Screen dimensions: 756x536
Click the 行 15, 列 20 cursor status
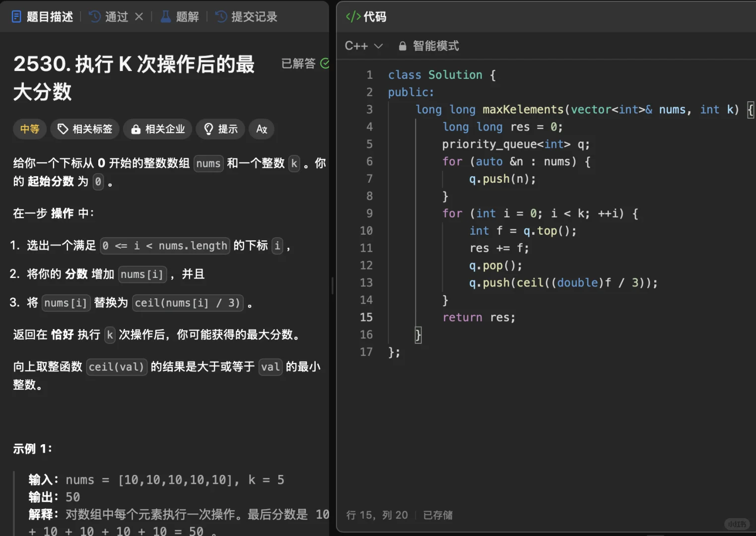pyautogui.click(x=377, y=515)
